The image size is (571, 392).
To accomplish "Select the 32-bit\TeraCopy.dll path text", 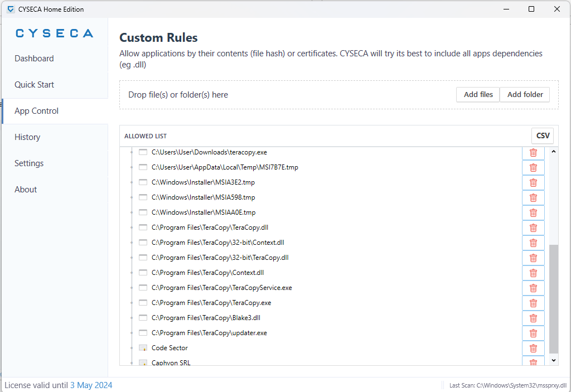I will point(220,258).
